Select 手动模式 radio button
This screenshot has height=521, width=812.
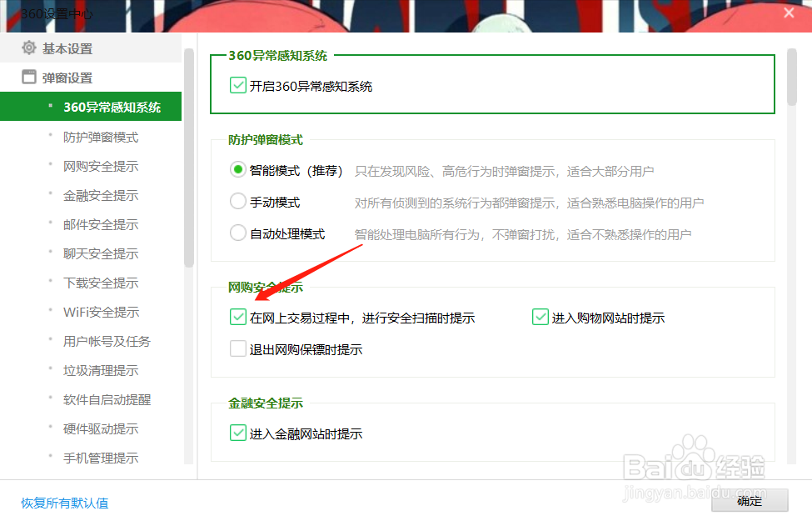237,201
